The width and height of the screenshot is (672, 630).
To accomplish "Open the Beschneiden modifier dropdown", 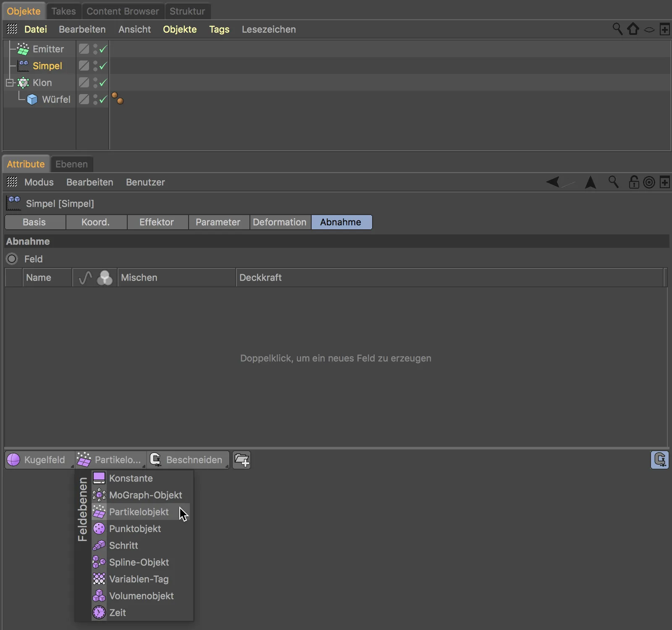I will click(x=188, y=460).
